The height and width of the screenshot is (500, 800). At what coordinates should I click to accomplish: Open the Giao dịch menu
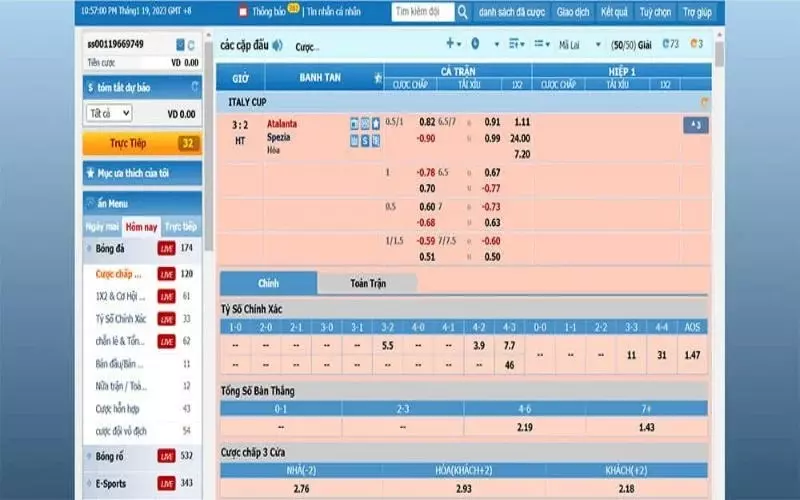(x=573, y=12)
